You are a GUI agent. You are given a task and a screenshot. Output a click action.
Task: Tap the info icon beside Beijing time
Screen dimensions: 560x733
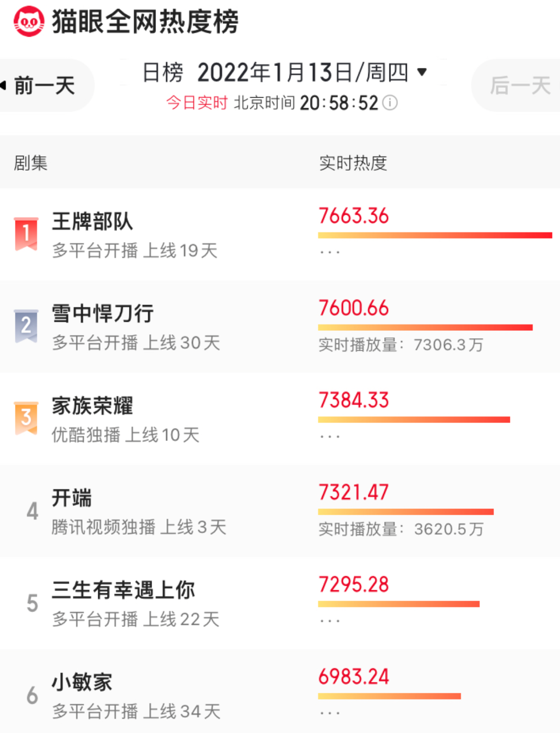pyautogui.click(x=391, y=103)
